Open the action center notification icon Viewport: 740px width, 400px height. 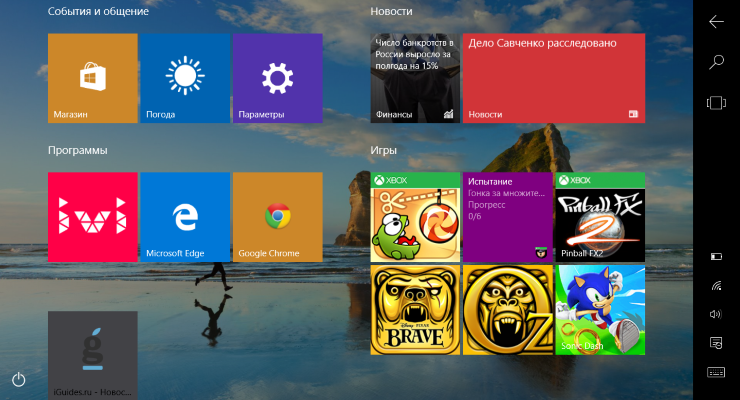click(x=716, y=343)
